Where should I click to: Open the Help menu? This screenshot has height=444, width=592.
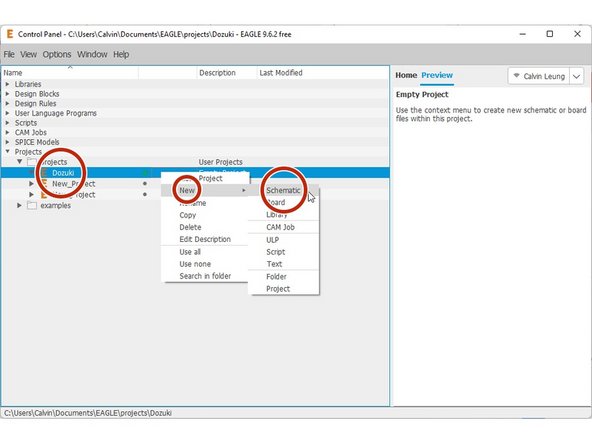pos(121,54)
